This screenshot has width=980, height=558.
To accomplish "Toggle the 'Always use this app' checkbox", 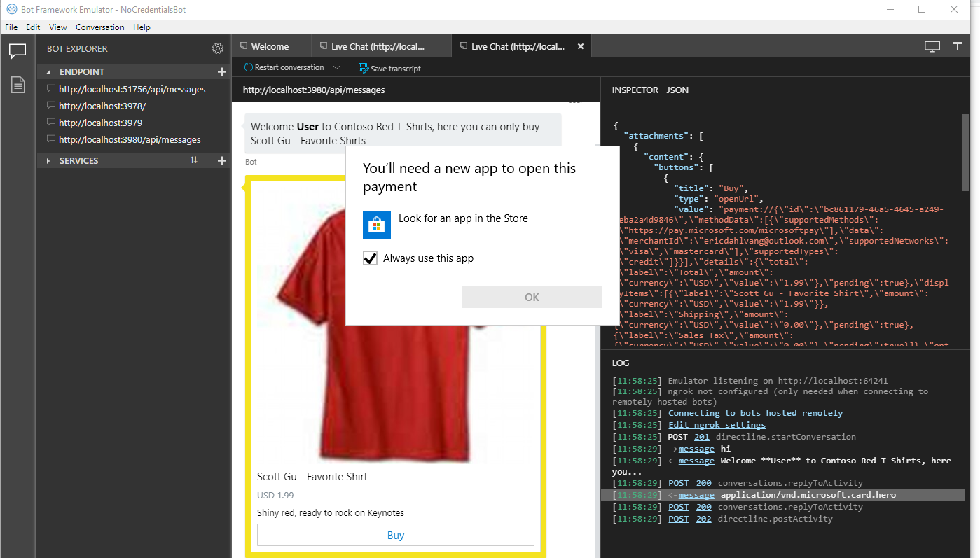I will pos(371,258).
